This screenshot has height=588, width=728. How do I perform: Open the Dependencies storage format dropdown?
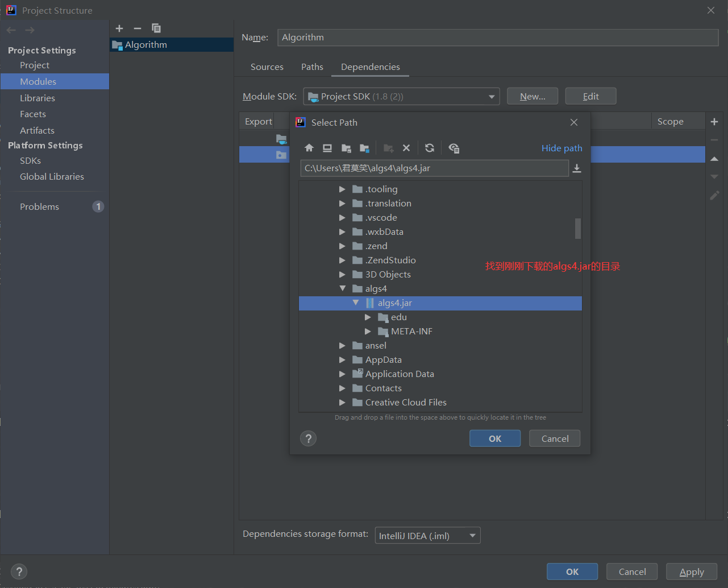point(427,536)
